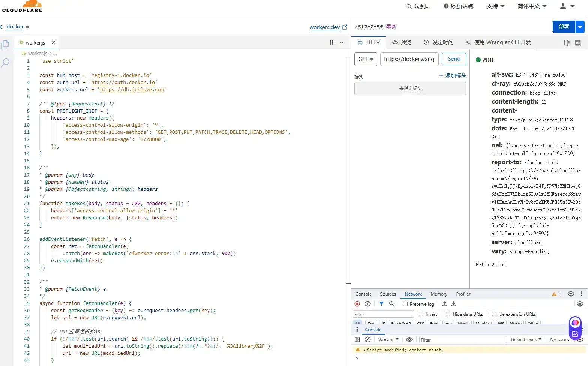The height and width of the screenshot is (366, 588).
Task: Enable the Preserve log checkbox
Action: click(405, 304)
